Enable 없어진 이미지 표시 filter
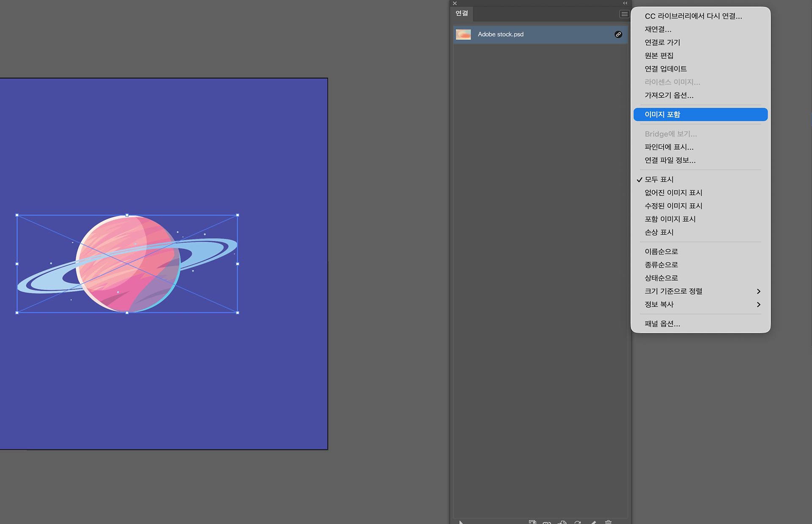Screen dimensions: 812x524 coord(700,193)
